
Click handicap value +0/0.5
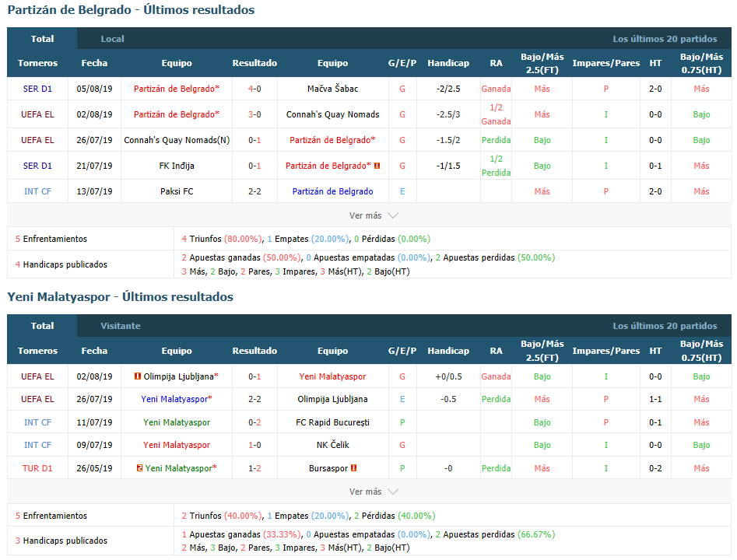click(x=448, y=376)
